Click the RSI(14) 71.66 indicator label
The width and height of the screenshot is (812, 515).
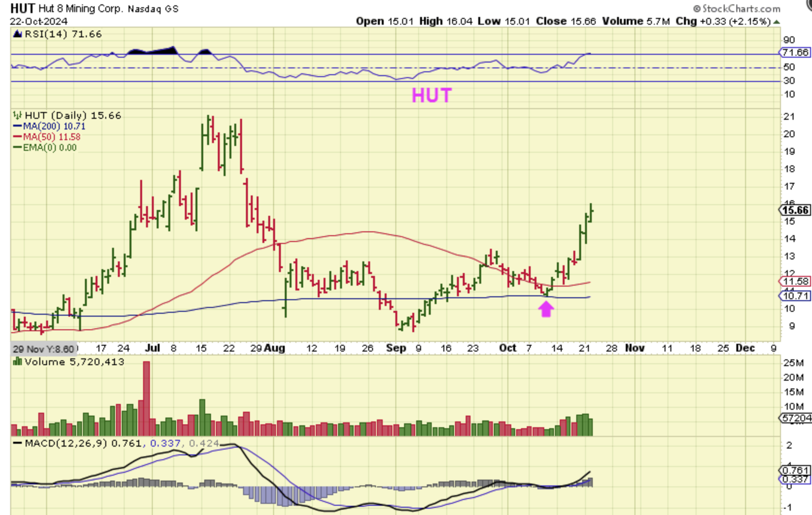(64, 34)
